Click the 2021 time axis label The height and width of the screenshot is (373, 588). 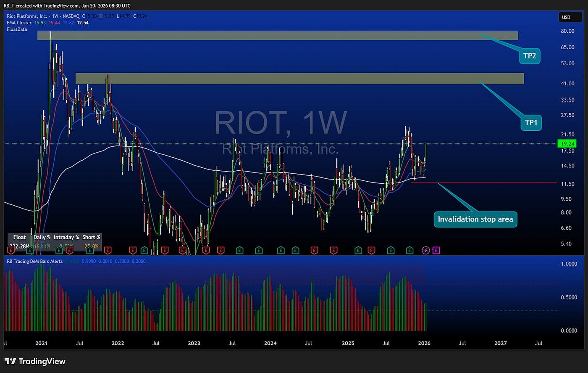(x=42, y=343)
